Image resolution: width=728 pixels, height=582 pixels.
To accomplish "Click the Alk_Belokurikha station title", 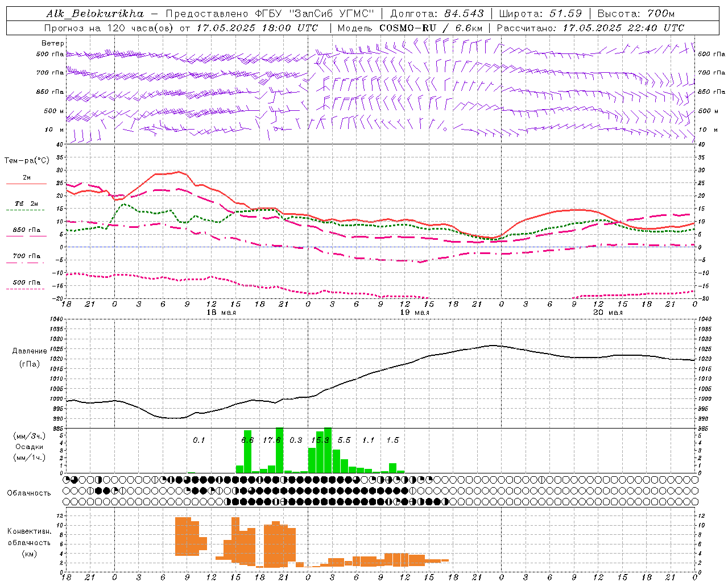I will pos(95,14).
